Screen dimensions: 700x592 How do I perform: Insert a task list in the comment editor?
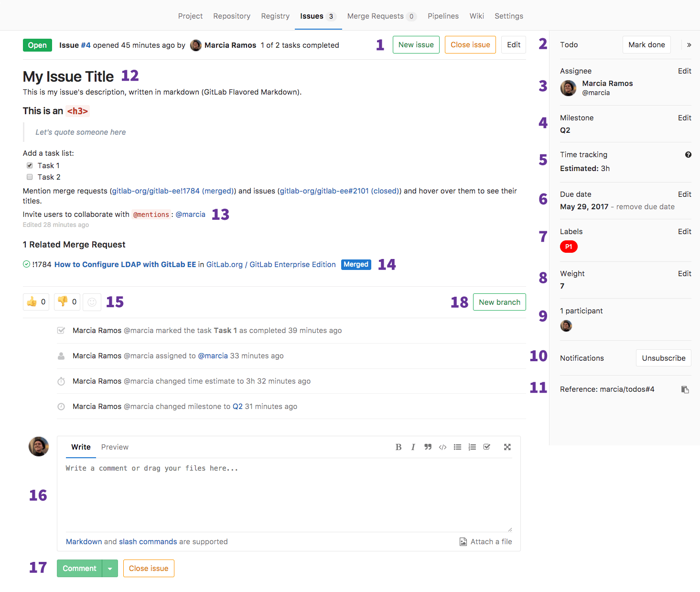pos(487,447)
